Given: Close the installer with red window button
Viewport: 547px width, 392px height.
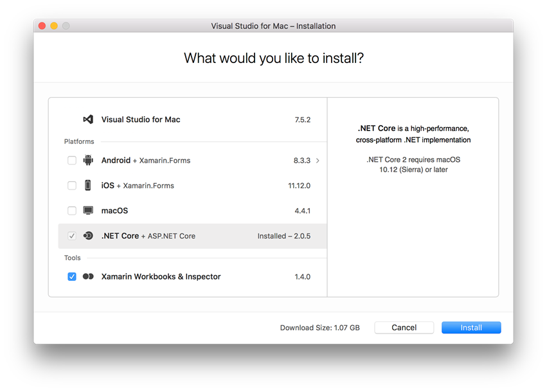Looking at the screenshot, I should (x=42, y=26).
